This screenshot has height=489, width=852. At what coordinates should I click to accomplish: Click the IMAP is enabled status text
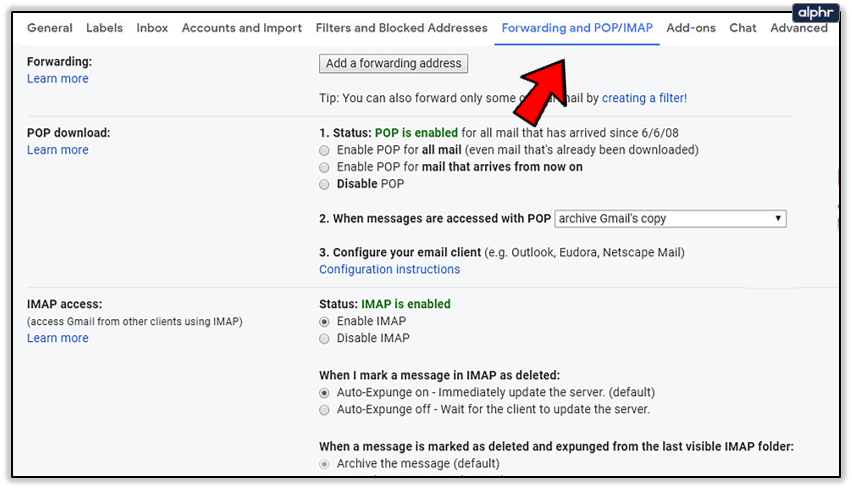(x=406, y=304)
